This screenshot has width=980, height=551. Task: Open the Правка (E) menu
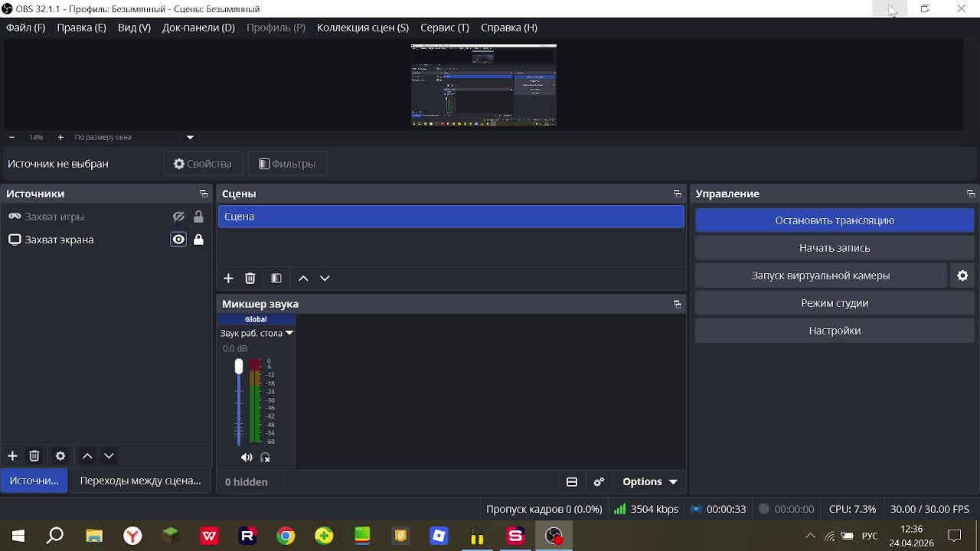[x=81, y=28]
